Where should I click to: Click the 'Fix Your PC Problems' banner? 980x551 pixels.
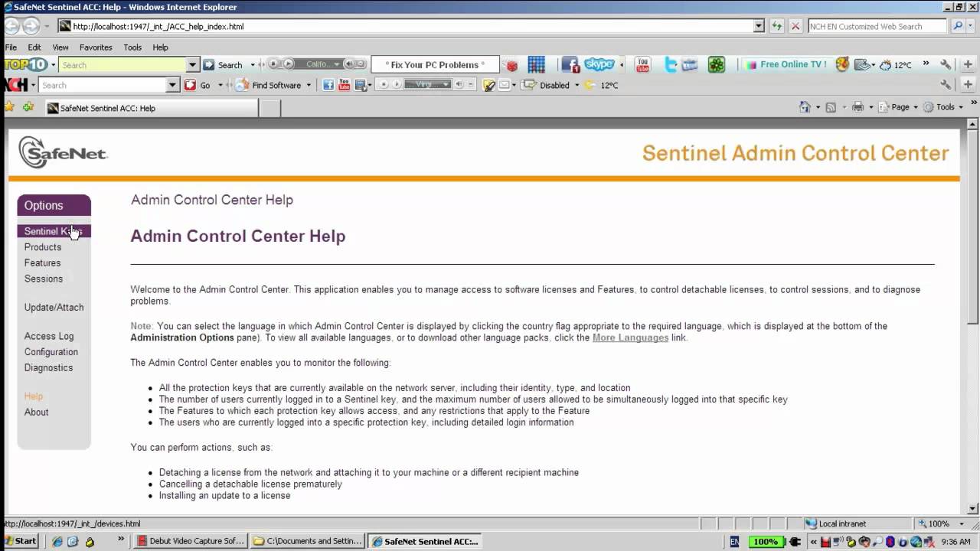[435, 65]
